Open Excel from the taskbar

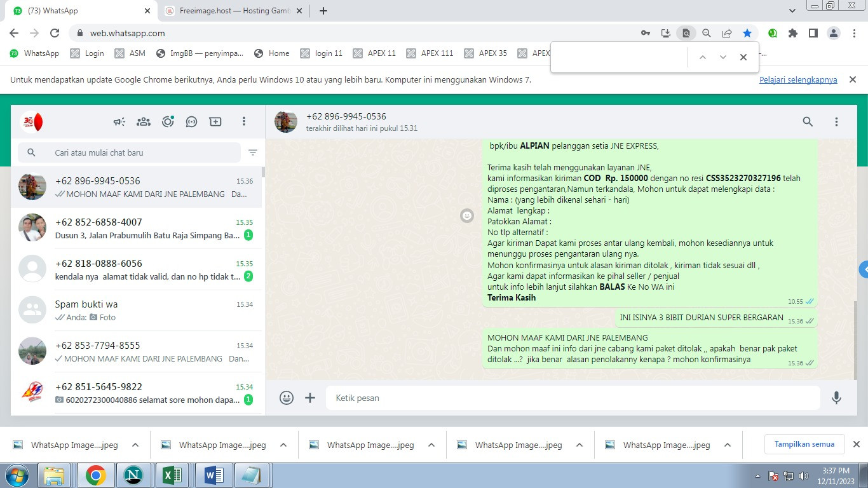[173, 475]
